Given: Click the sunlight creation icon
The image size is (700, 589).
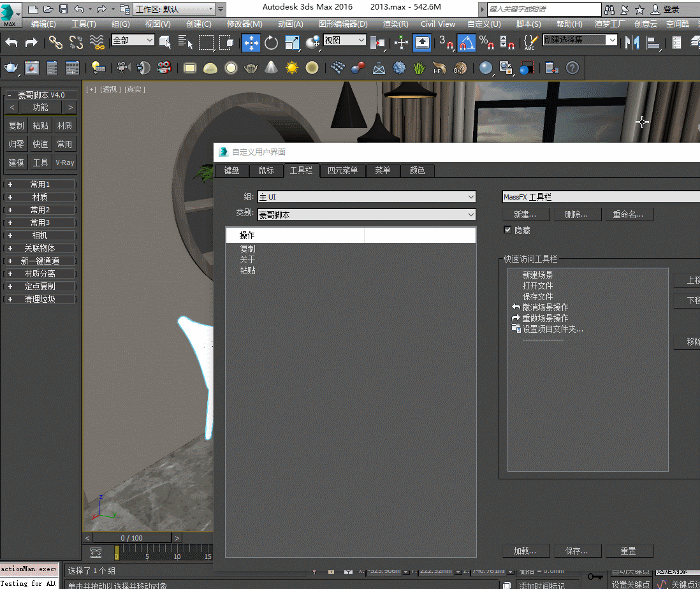Looking at the screenshot, I should [x=293, y=68].
